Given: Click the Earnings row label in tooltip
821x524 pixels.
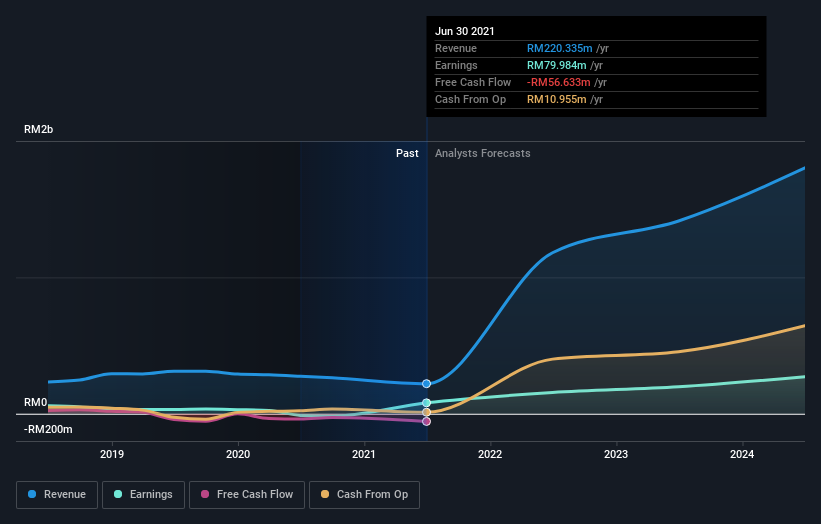Looking at the screenshot, I should coord(456,65).
